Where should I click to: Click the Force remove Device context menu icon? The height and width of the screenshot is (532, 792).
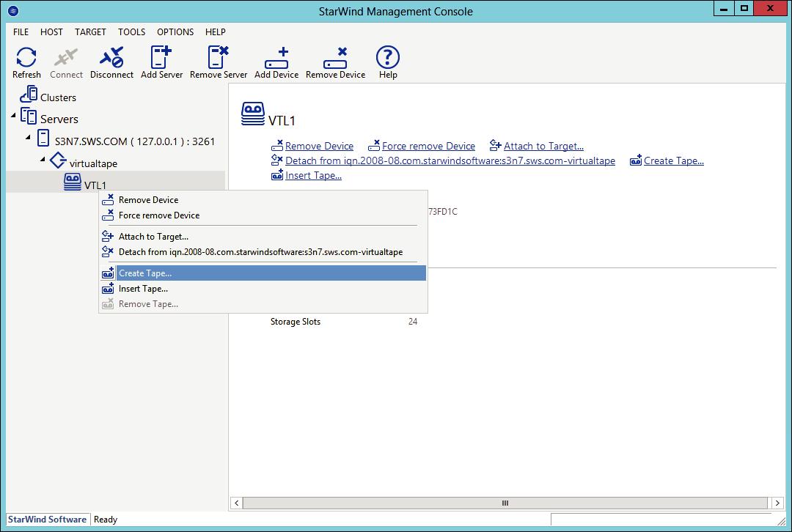click(x=108, y=215)
